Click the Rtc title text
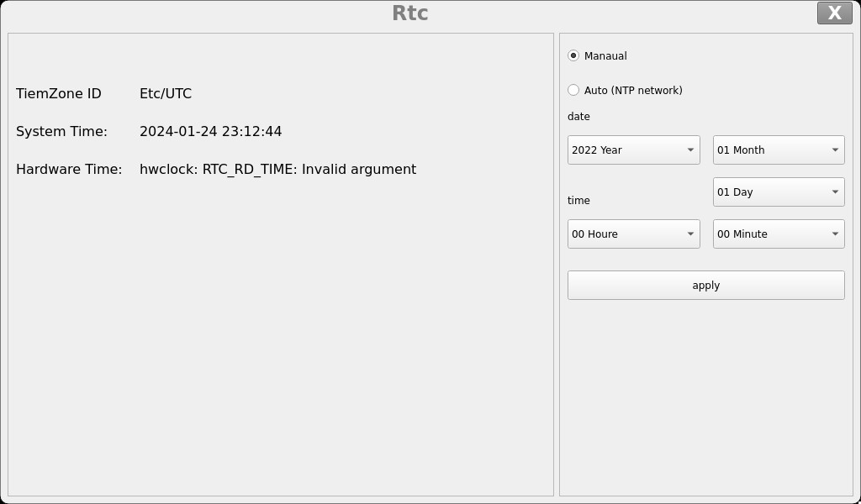 410,13
